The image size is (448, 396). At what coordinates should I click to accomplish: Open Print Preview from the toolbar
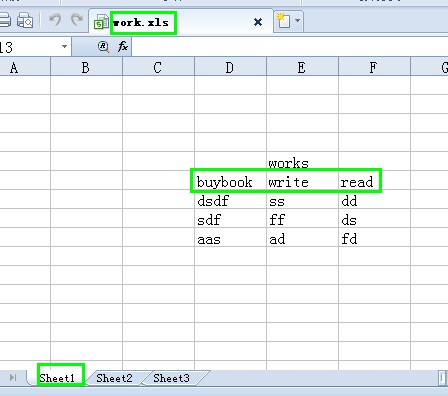(x=25, y=20)
